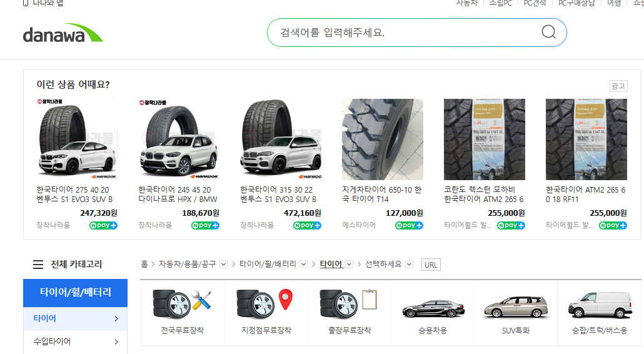Viewport: 644px width, 354px height.
Task: Click Npay badge for 127,000원 product
Action: pos(409,225)
